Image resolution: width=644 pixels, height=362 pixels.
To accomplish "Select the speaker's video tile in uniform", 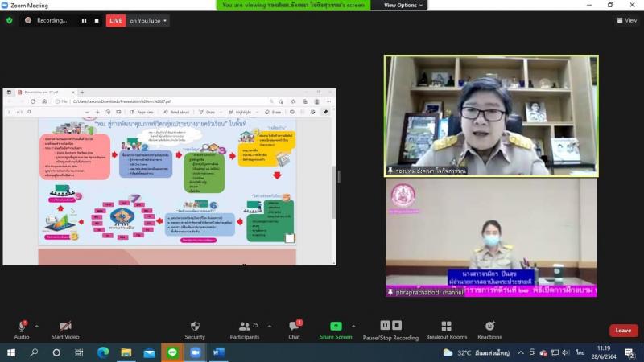I will 491,116.
